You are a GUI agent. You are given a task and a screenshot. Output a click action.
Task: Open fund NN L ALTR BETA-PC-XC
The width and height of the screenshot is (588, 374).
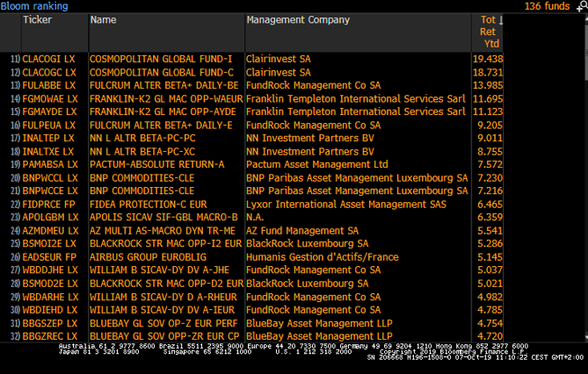pos(142,152)
